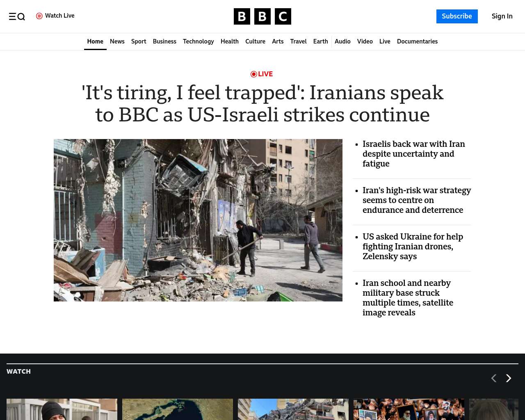
Task: Open first Watch video thumbnail with beanie man
Action: pos(62,409)
